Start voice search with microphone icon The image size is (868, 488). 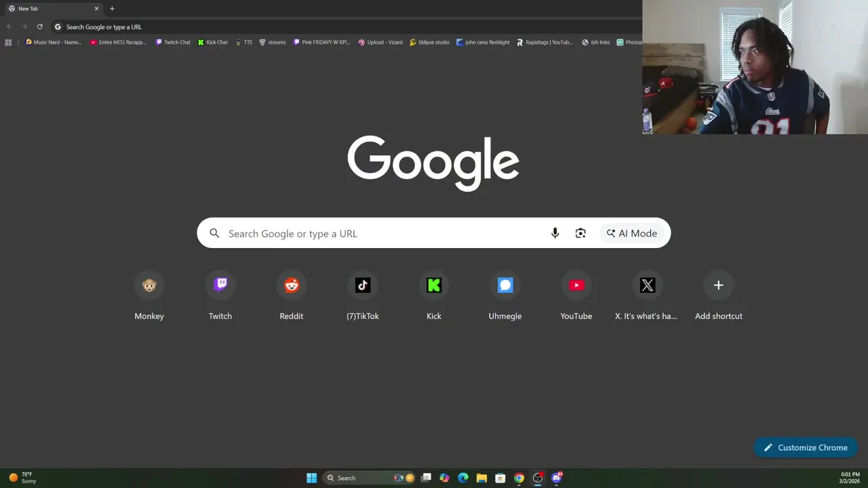click(x=555, y=233)
